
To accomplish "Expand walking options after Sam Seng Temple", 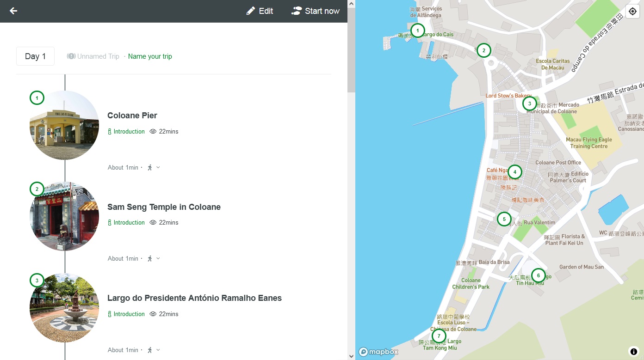I will click(154, 259).
